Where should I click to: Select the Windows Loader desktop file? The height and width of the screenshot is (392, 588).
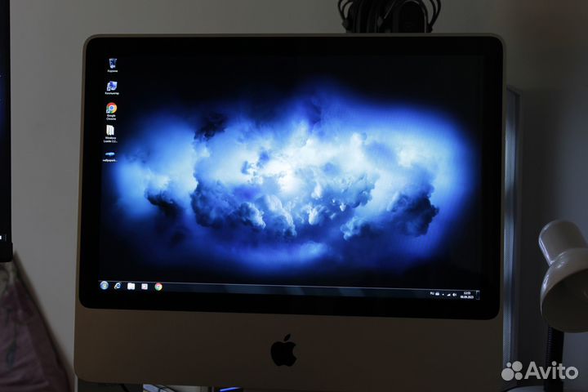pyautogui.click(x=110, y=134)
